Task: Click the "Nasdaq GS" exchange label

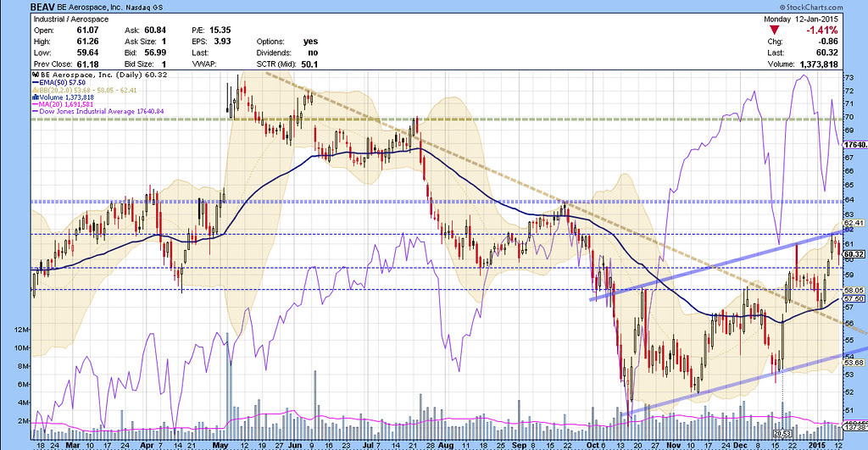Action: (x=144, y=8)
